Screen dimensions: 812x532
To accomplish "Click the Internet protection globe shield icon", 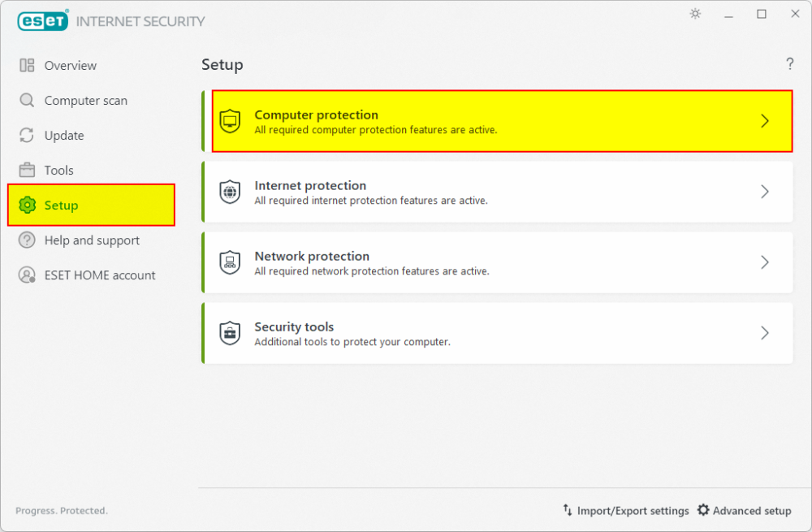I will click(x=231, y=192).
